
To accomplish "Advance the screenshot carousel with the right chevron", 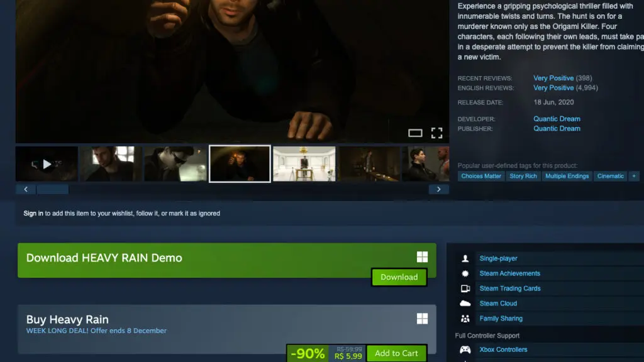I will [x=438, y=189].
